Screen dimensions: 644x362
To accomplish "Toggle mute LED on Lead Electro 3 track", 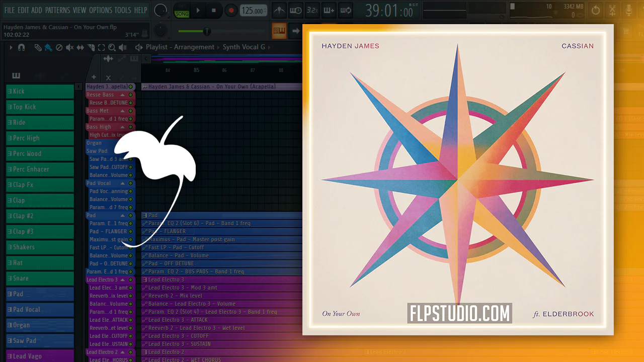I will (131, 280).
